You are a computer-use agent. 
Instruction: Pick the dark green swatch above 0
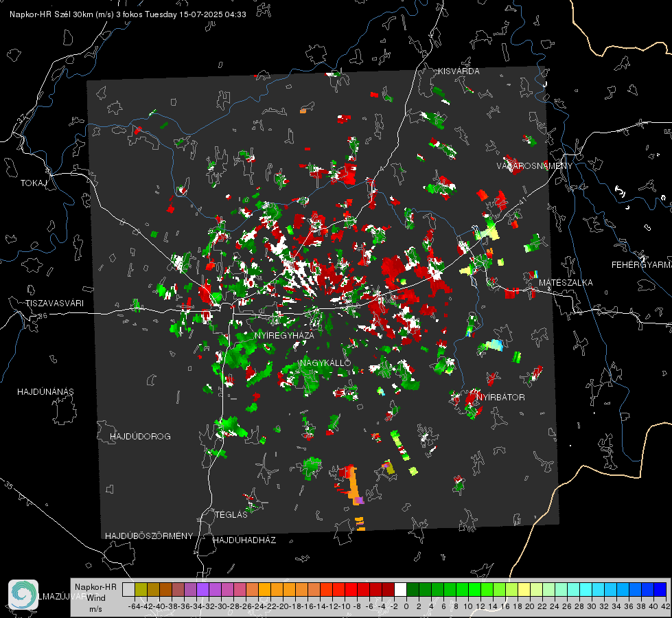413,589
